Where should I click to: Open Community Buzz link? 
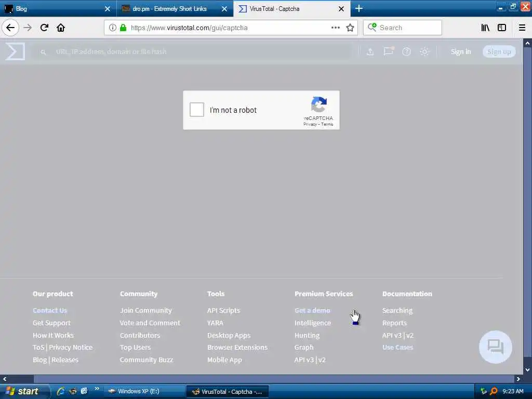click(x=147, y=360)
